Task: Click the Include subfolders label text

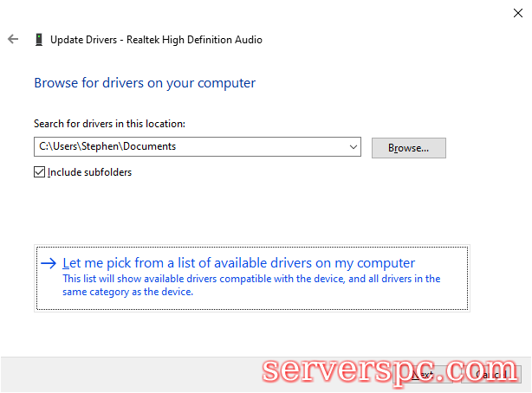Action: coord(89,172)
